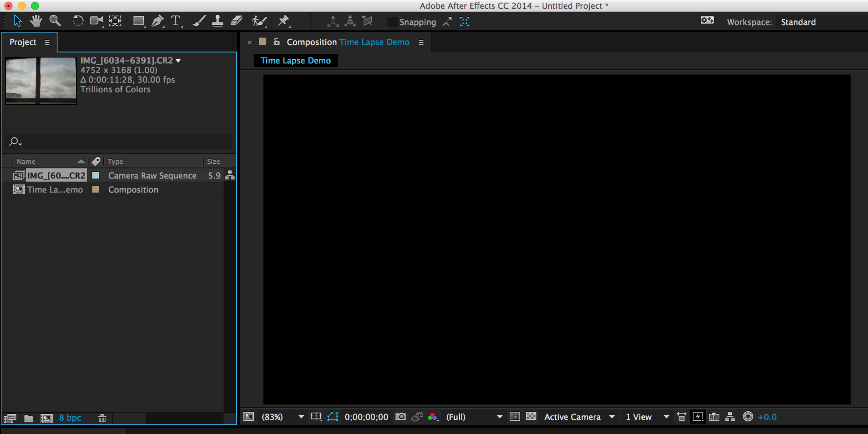Open the resolution (Full) dropdown
The width and height of the screenshot is (868, 434).
coord(474,417)
